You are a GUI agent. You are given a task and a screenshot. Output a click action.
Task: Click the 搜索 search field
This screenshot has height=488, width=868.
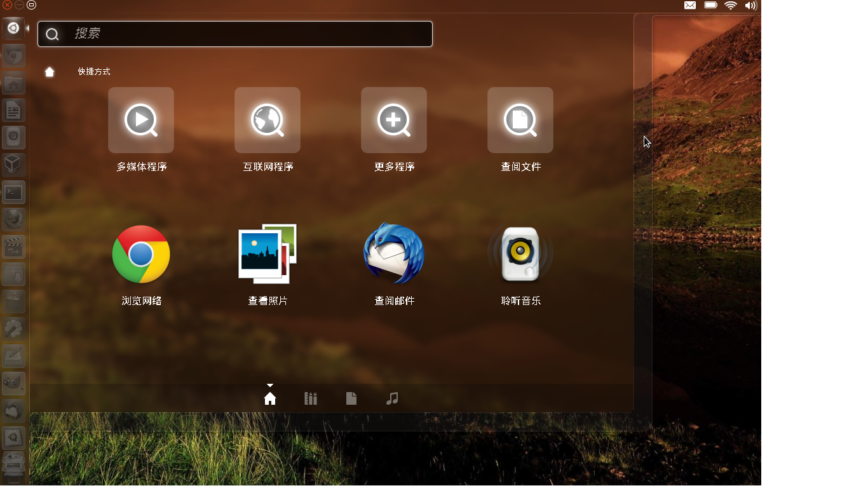pyautogui.click(x=235, y=34)
